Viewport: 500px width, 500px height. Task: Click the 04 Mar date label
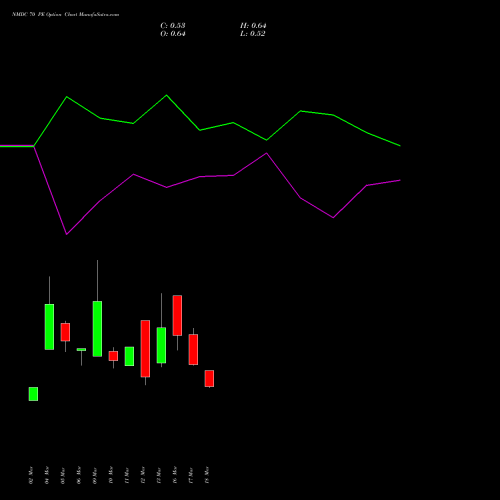[x=47, y=475]
